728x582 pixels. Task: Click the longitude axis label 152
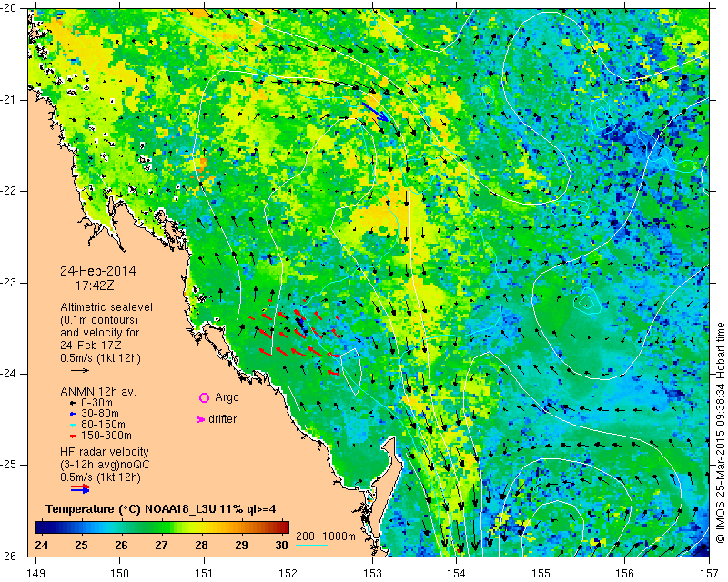coord(288,574)
